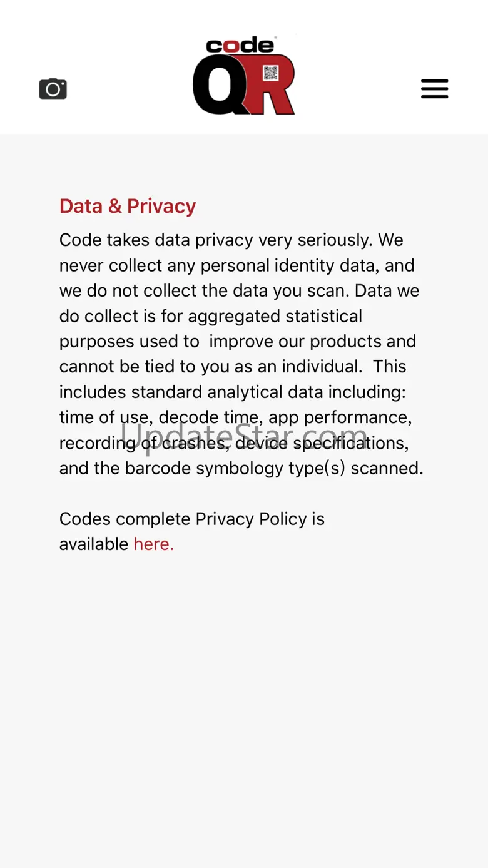Open the Privacy Policy "here." link
The image size is (488, 868).
[x=153, y=544]
